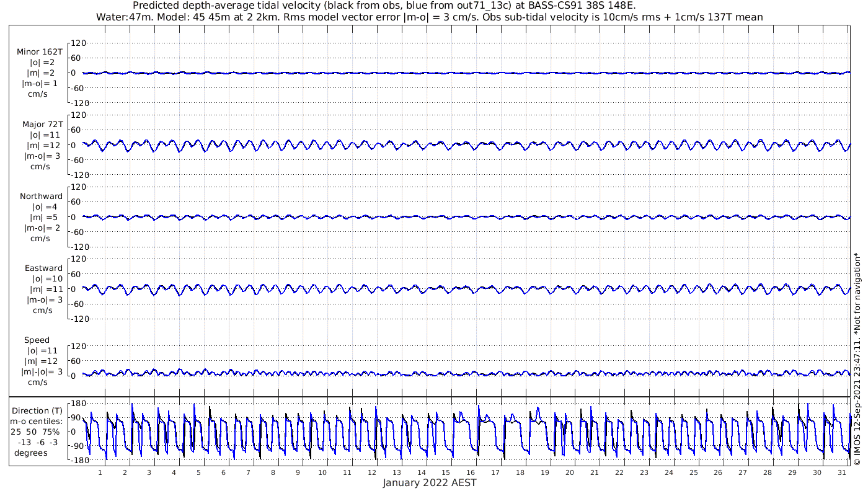
Task: Select day 20 on the date axis
Action: [570, 472]
